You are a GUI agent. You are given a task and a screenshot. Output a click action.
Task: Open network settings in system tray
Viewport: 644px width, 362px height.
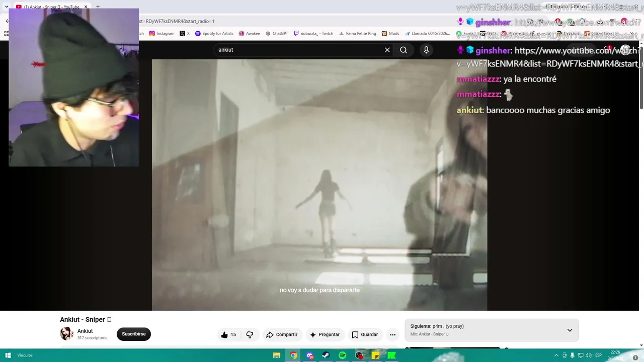[x=581, y=355]
